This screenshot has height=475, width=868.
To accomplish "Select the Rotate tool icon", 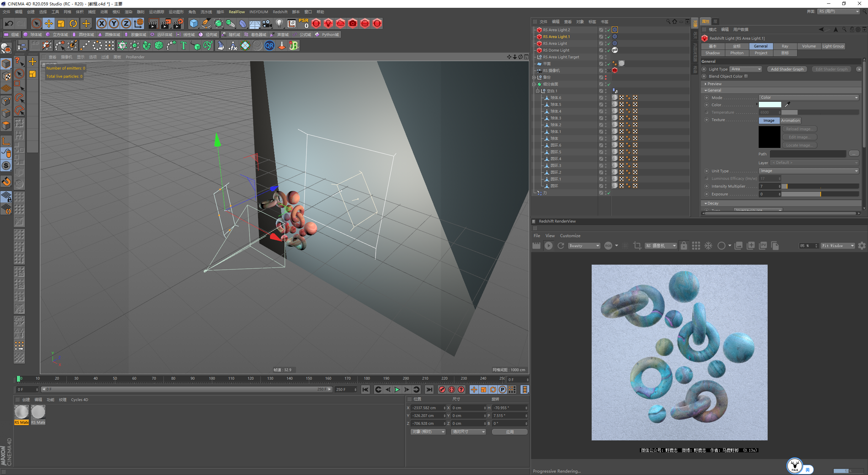I will (x=73, y=23).
